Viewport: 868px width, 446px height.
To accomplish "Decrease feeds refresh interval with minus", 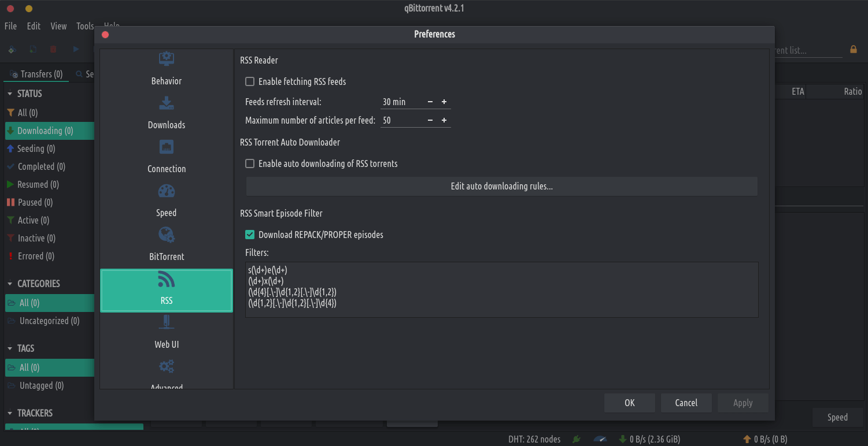I will click(430, 102).
